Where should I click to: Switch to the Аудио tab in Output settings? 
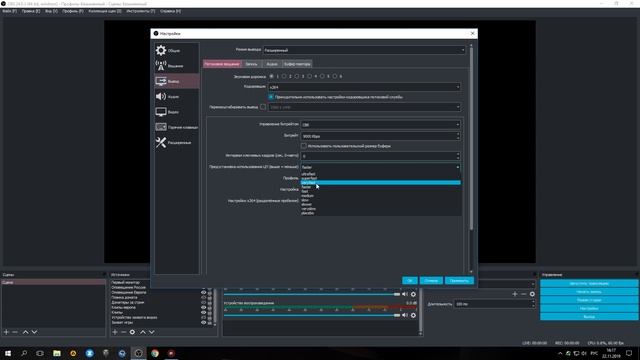click(272, 64)
